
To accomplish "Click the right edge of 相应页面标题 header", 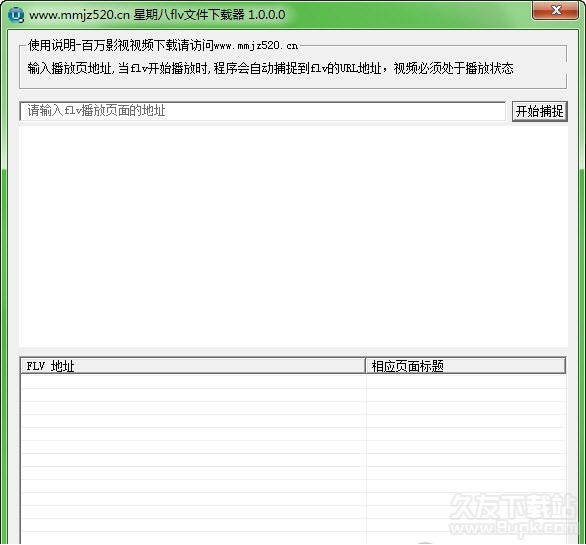I will [565, 366].
